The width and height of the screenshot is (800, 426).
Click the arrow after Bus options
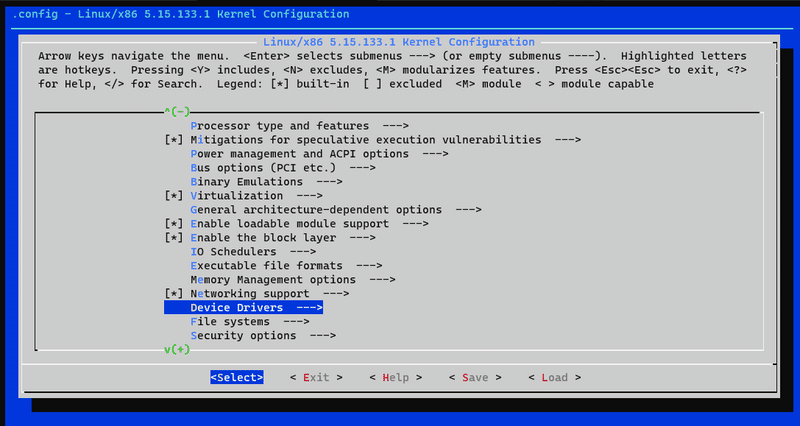coord(363,168)
